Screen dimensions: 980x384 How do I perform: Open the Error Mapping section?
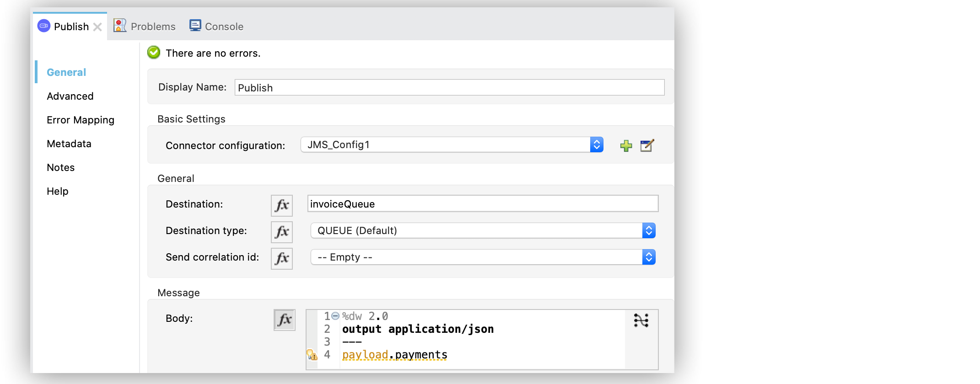tap(80, 120)
